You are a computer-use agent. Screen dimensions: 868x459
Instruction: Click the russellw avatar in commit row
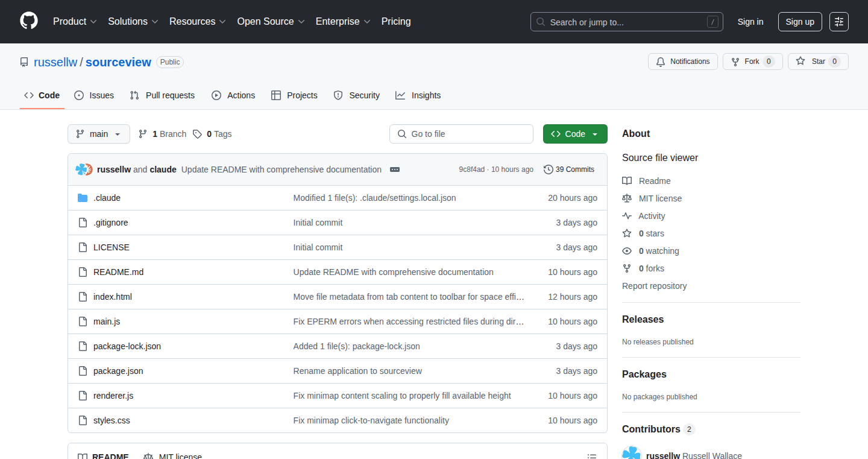[81, 169]
